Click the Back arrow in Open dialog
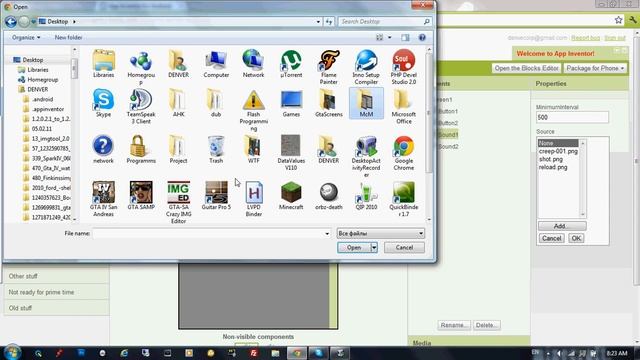Image resolution: width=640 pixels, height=360 pixels. coord(11,22)
